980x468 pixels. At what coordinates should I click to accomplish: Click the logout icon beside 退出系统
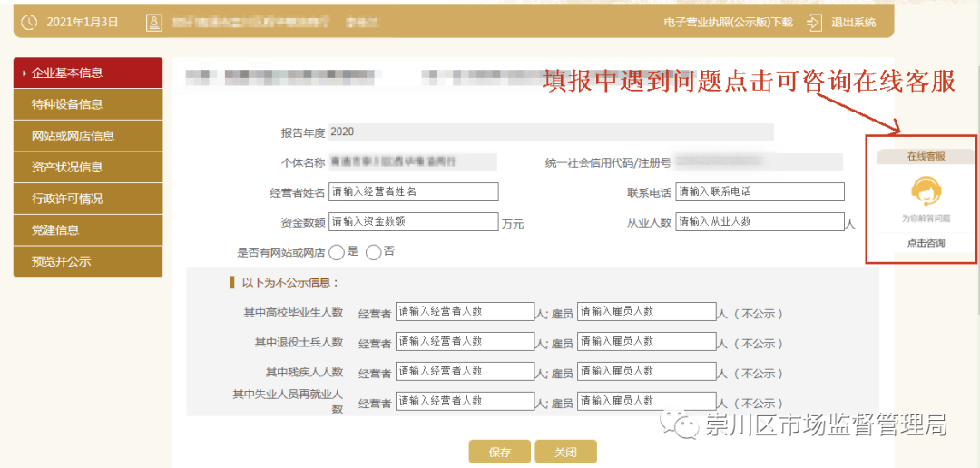click(814, 23)
